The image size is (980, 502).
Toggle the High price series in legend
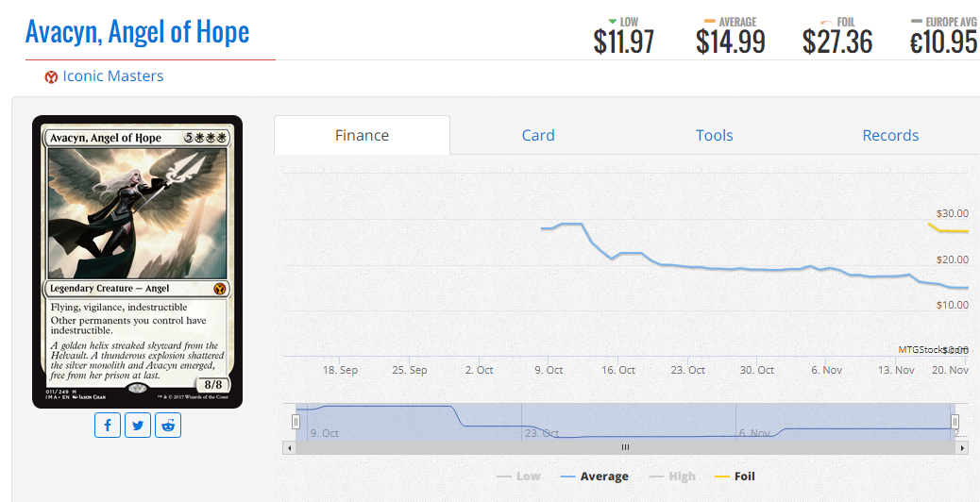[x=672, y=477]
